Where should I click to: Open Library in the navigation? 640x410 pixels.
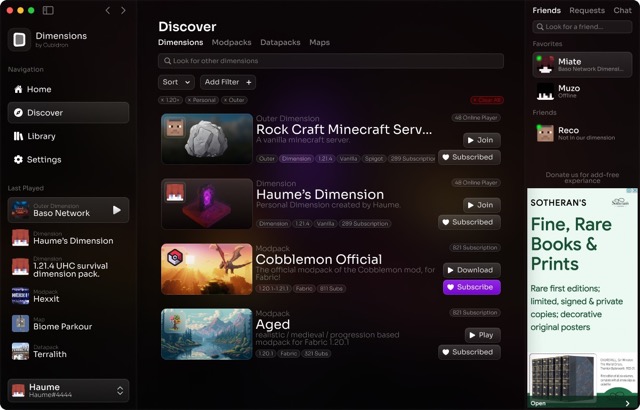pyautogui.click(x=69, y=136)
